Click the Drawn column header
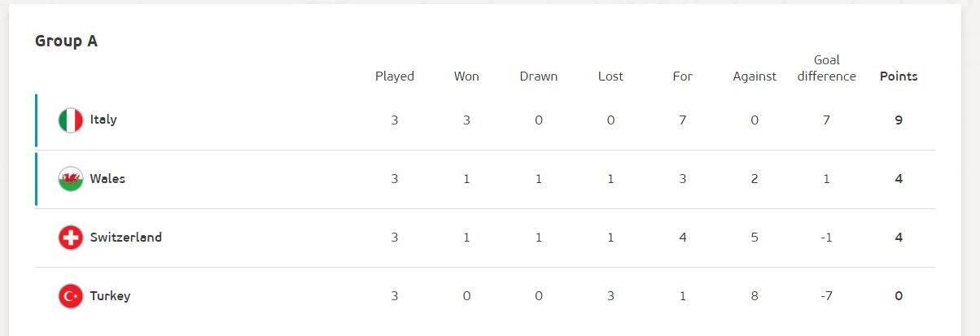The height and width of the screenshot is (336, 980). coord(539,76)
